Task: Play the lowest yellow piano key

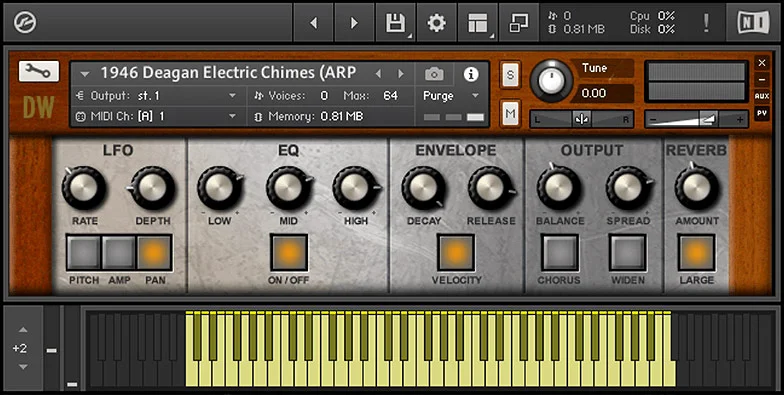Action: pyautogui.click(x=193, y=375)
